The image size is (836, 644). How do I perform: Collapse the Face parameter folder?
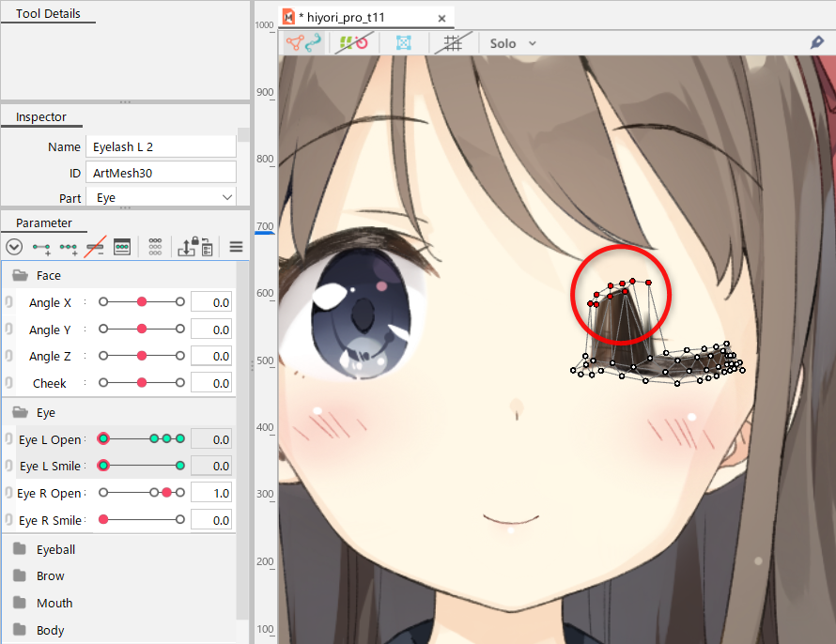(x=20, y=275)
